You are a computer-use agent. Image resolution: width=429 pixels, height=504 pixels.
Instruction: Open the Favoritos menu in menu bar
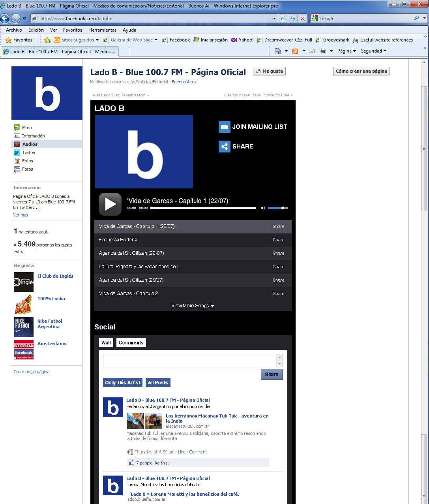click(x=73, y=30)
